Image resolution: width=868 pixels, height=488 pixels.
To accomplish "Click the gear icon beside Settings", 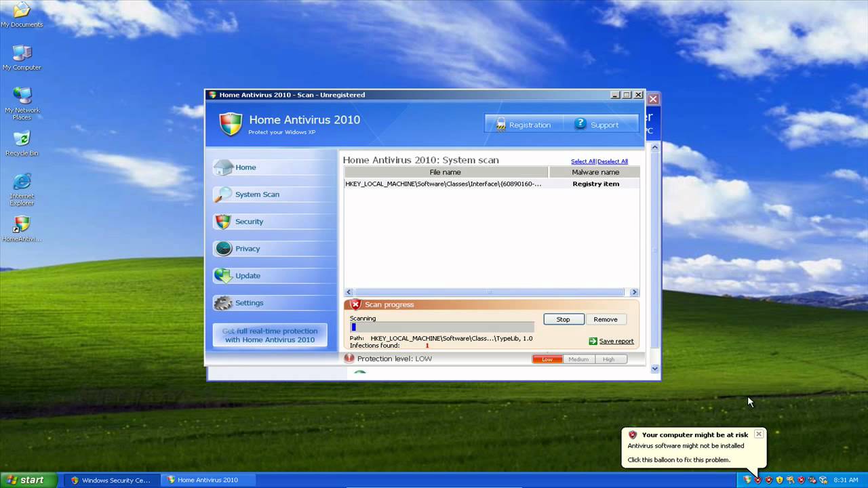I will tap(223, 303).
